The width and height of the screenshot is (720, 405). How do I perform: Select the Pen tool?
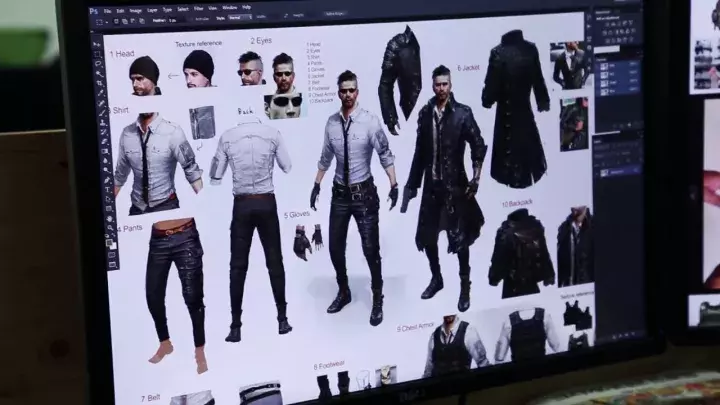tap(108, 180)
